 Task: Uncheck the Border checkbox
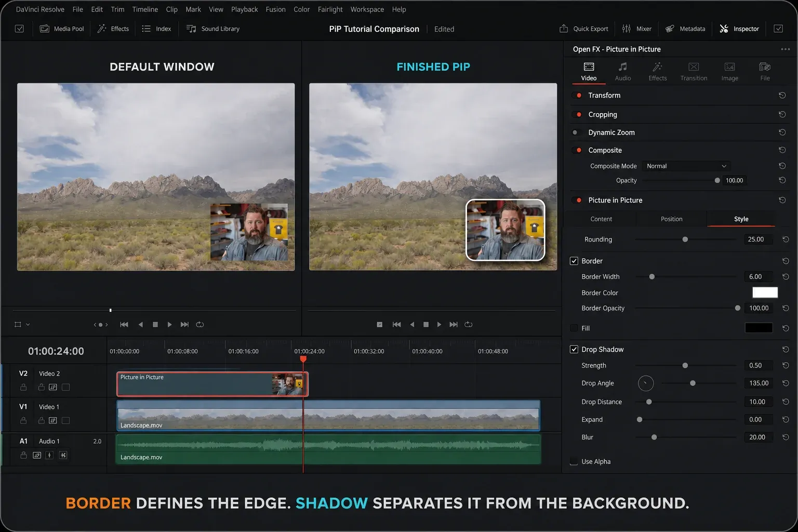(574, 261)
